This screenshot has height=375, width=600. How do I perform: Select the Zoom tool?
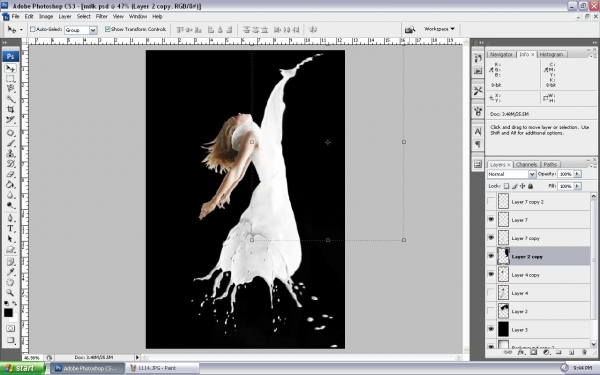click(10, 293)
